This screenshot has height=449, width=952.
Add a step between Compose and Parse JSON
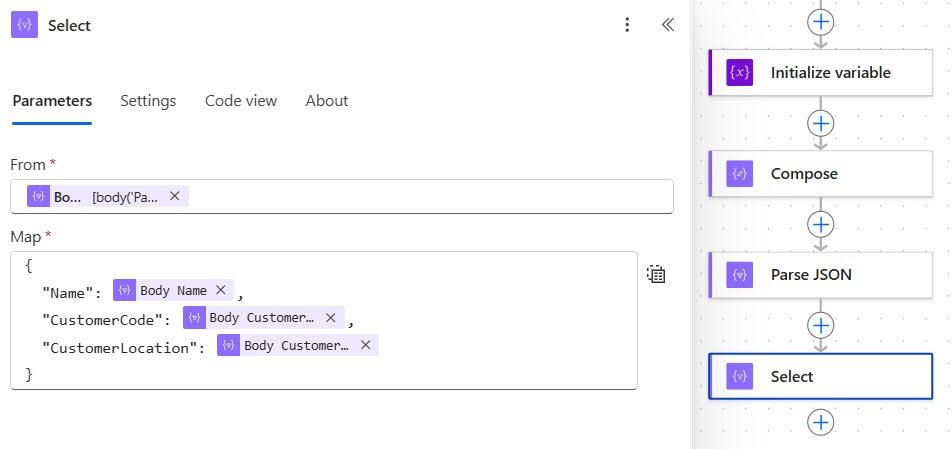click(x=821, y=224)
